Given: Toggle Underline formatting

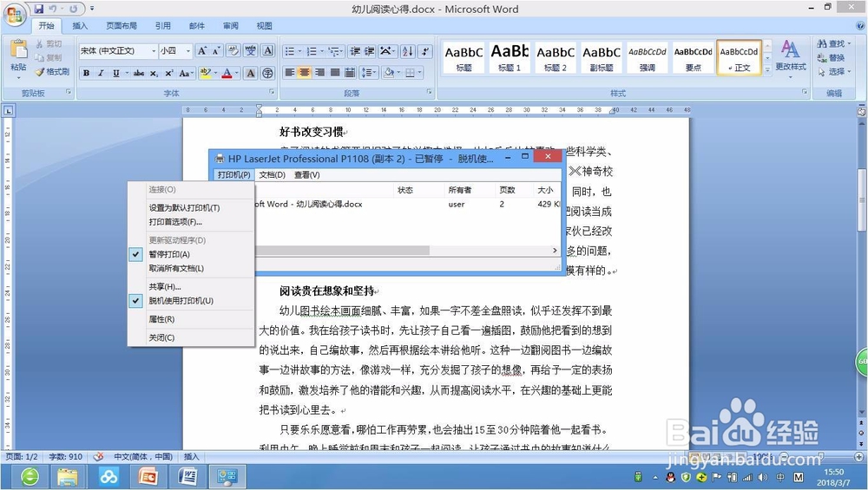Looking at the screenshot, I should coord(115,73).
